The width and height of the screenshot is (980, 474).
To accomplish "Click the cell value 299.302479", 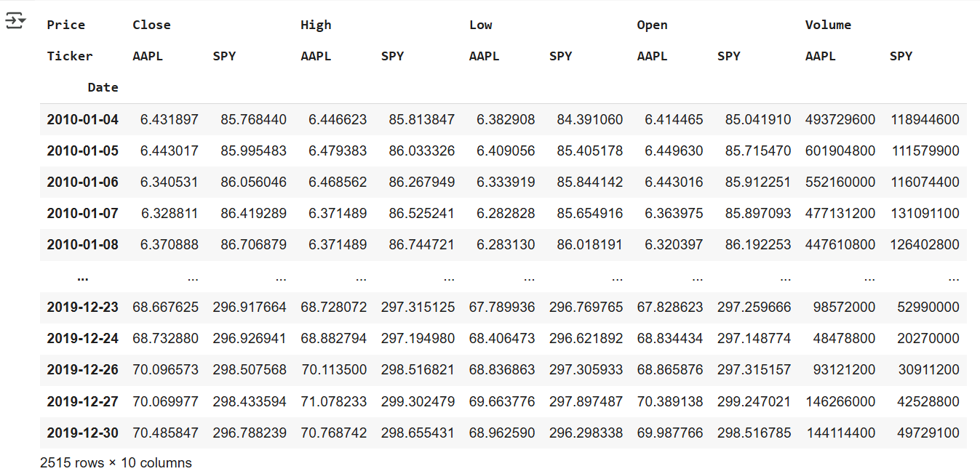I will click(x=418, y=401).
